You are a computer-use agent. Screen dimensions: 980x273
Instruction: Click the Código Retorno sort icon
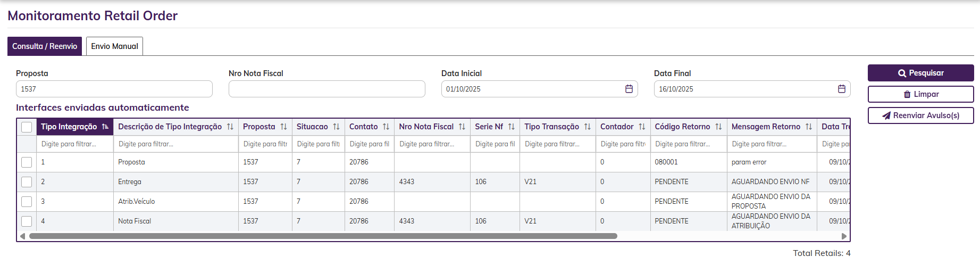718,127
